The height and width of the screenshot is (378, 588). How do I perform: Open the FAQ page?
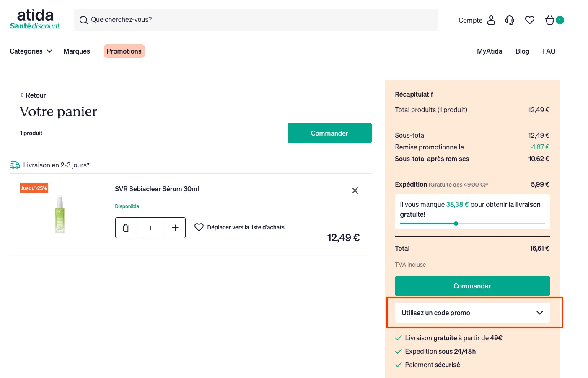[549, 51]
